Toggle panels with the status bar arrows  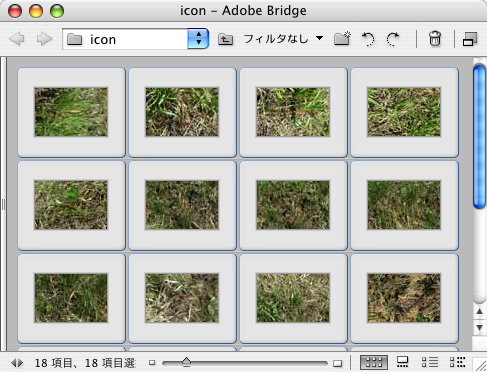click(x=17, y=362)
